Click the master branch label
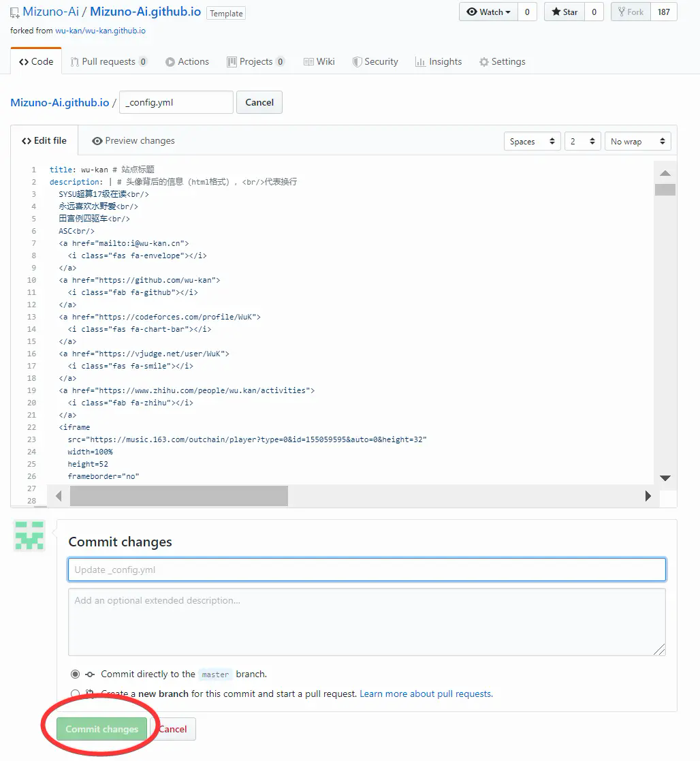 (215, 674)
